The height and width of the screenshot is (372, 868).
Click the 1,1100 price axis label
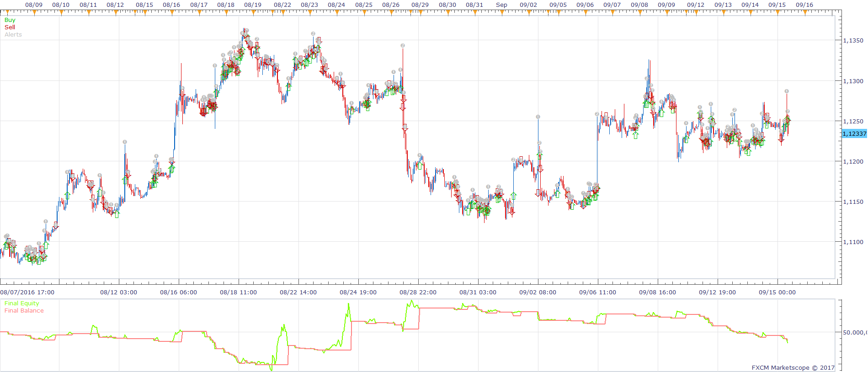pyautogui.click(x=853, y=242)
